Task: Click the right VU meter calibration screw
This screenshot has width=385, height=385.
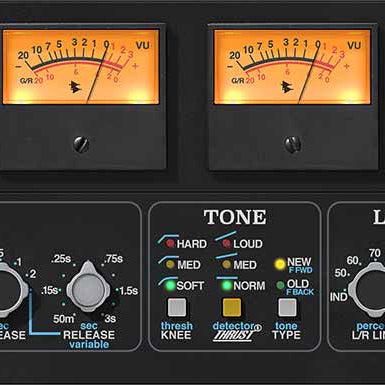Action: [293, 144]
